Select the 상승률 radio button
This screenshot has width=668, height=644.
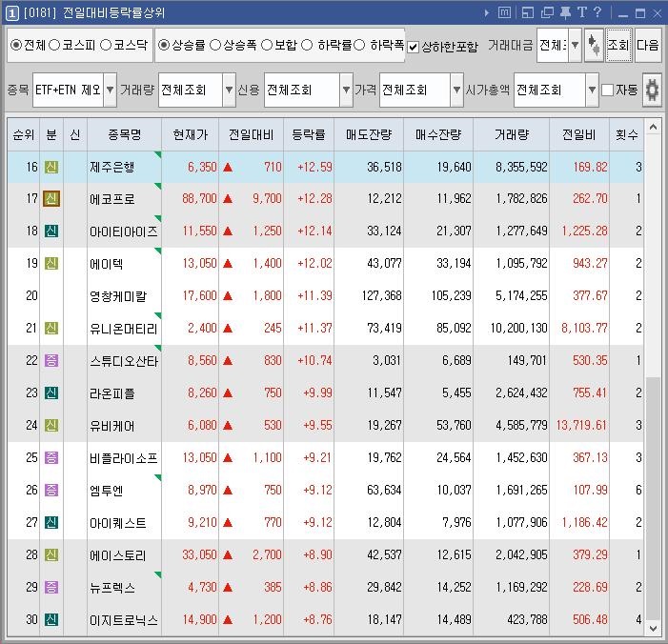click(164, 44)
